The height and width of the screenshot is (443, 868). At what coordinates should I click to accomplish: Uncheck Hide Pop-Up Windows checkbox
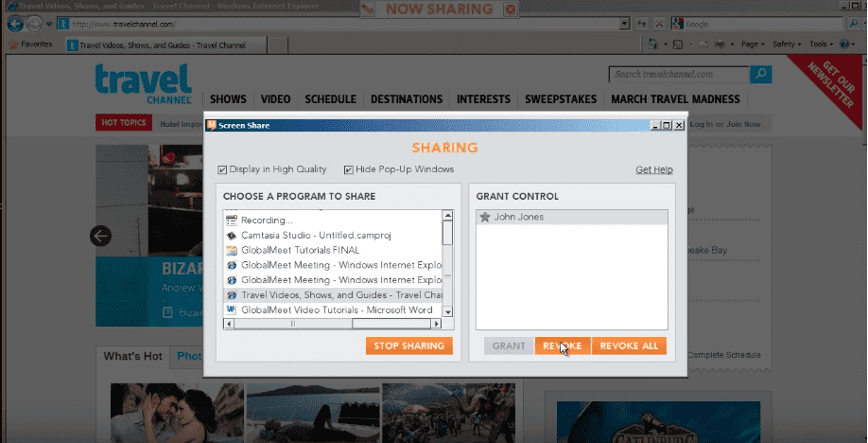click(x=349, y=170)
